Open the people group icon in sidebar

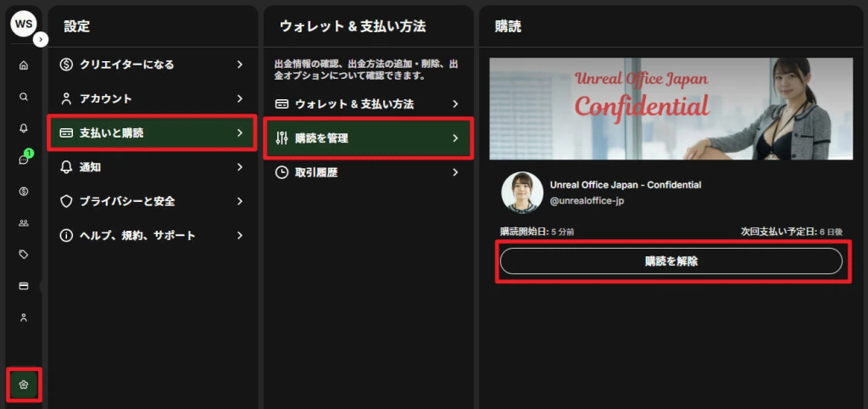pos(24,222)
